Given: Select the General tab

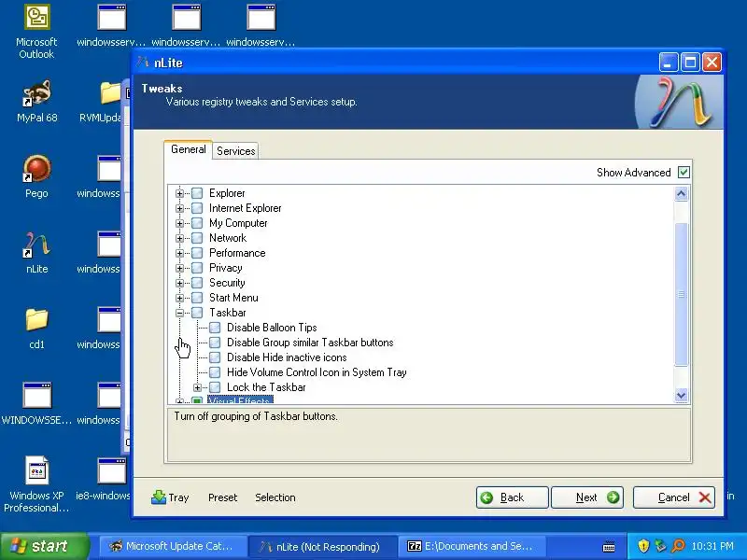Looking at the screenshot, I should coord(189,149).
